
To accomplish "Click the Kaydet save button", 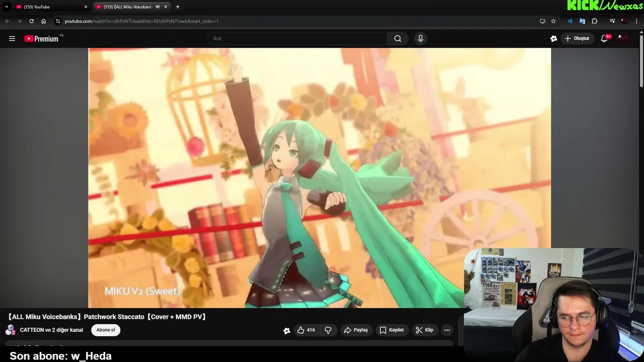I will [391, 330].
